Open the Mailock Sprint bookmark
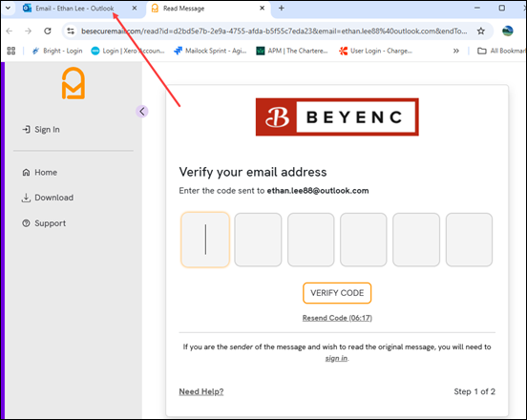 [210, 51]
